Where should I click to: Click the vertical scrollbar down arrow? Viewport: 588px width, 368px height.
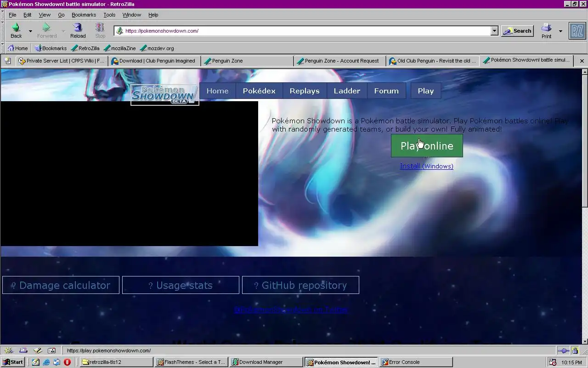click(x=584, y=341)
